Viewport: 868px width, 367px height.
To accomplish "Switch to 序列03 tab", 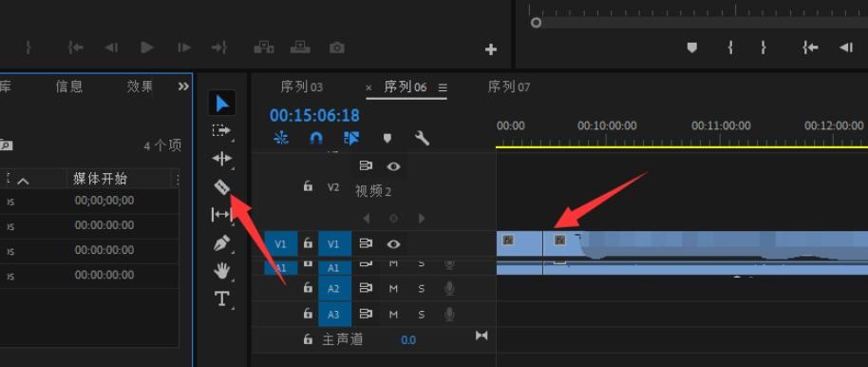I will 302,87.
